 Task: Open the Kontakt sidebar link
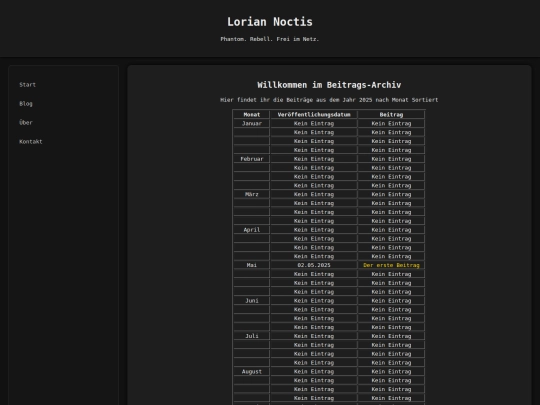coord(31,142)
